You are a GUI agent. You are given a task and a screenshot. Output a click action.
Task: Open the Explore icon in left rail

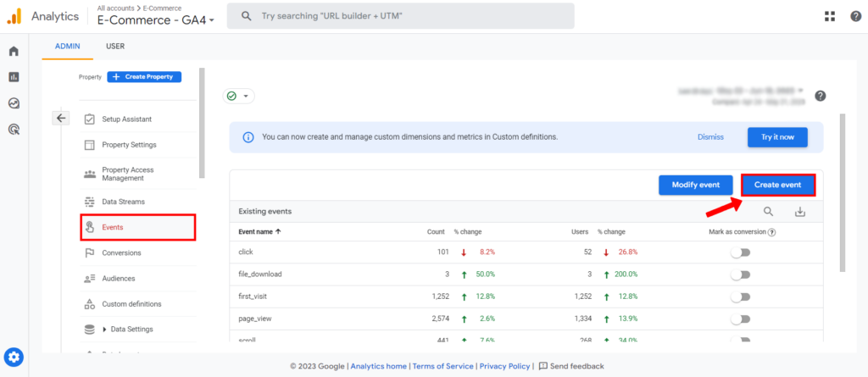pyautogui.click(x=14, y=103)
